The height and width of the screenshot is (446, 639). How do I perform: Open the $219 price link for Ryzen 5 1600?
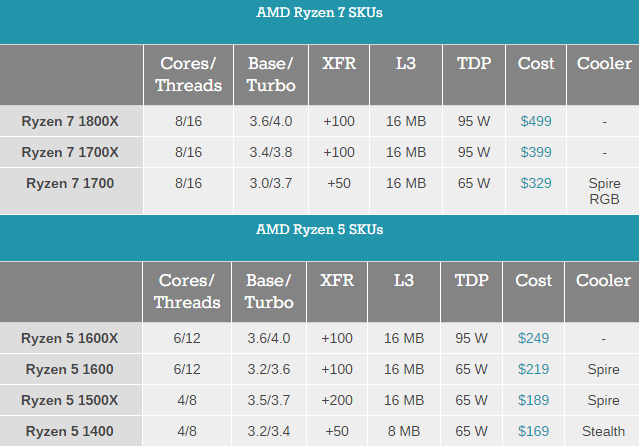[533, 369]
